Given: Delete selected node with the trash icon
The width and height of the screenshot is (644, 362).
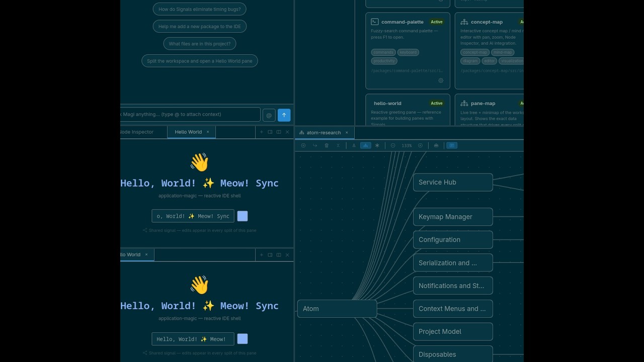Looking at the screenshot, I should pos(327,145).
